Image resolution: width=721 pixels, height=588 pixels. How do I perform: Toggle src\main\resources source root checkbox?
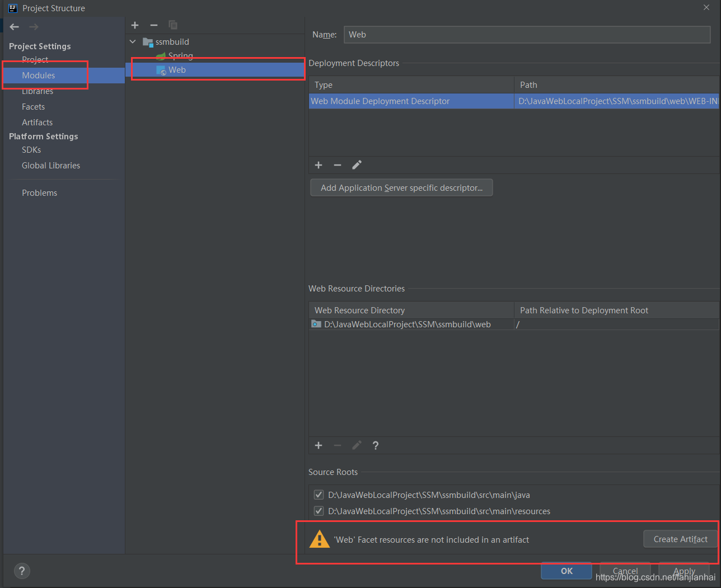pos(319,511)
